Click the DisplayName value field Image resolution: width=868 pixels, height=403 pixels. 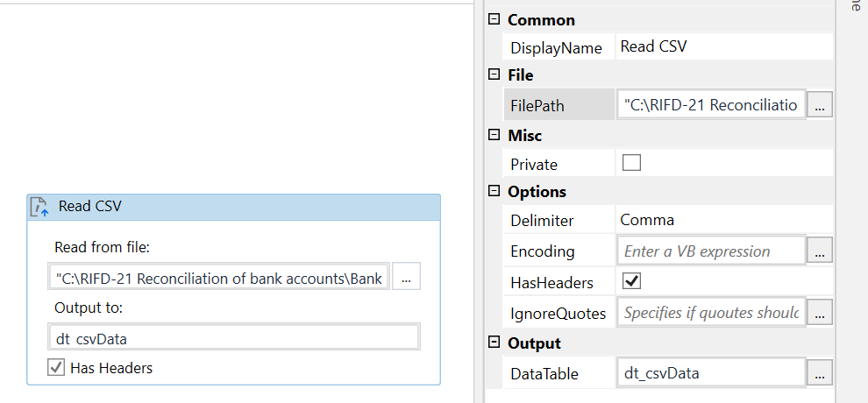tap(723, 47)
